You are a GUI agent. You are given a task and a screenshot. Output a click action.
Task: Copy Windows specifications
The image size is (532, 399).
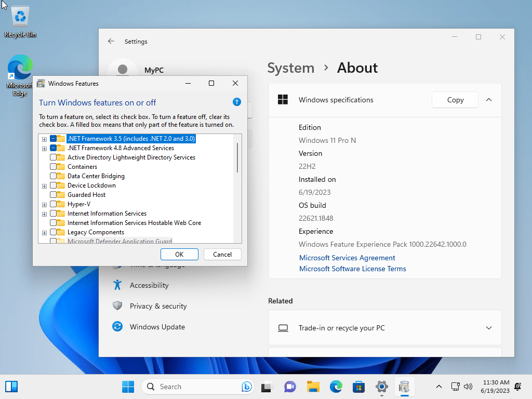click(x=455, y=100)
